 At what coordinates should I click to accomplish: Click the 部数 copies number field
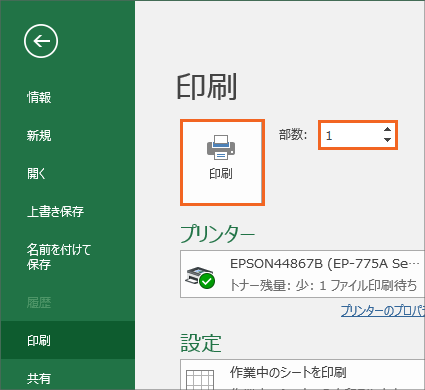[358, 135]
